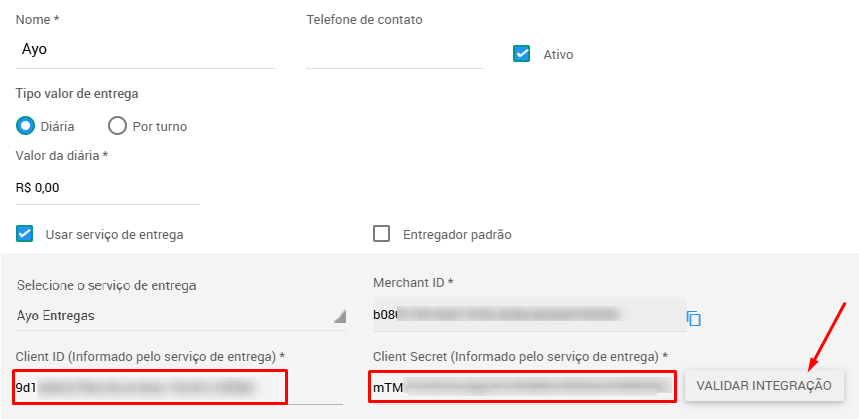Edit the Valor da diária amount
The image size is (859, 419).
107,187
